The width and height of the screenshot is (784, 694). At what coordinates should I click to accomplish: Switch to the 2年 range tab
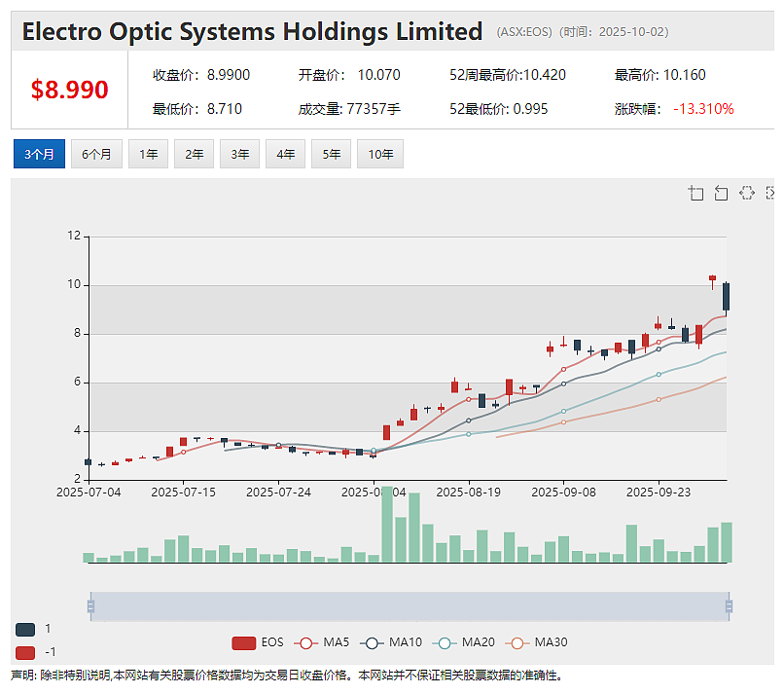coord(194,154)
